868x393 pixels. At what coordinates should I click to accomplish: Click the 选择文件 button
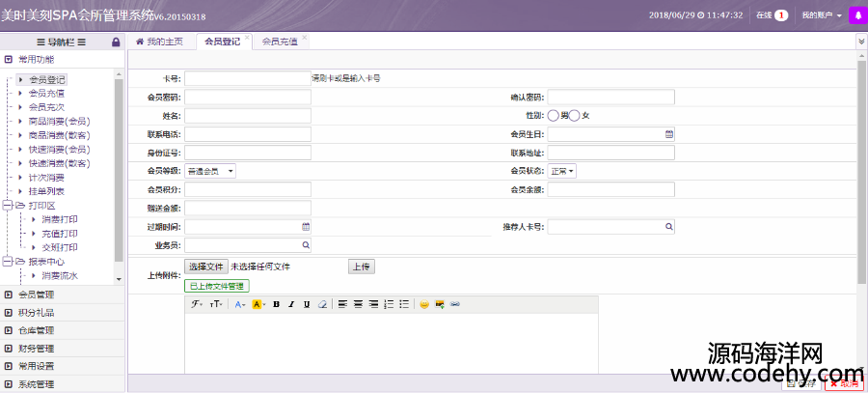205,267
